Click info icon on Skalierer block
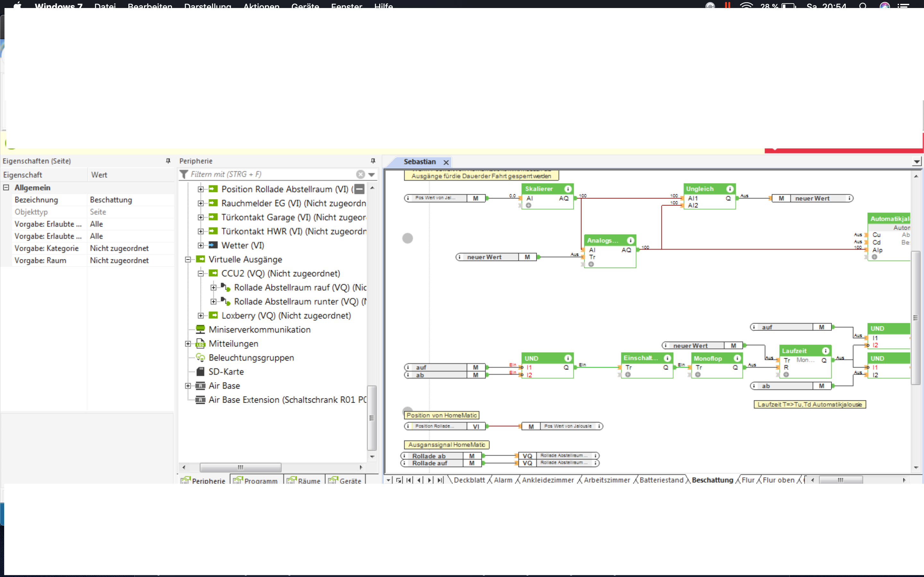This screenshot has width=924, height=577. [x=568, y=189]
